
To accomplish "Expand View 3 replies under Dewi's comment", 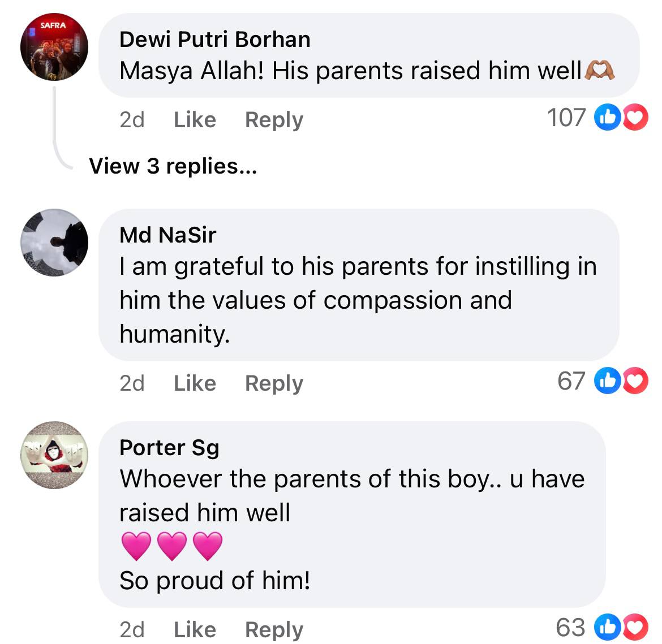I will point(173,166).
